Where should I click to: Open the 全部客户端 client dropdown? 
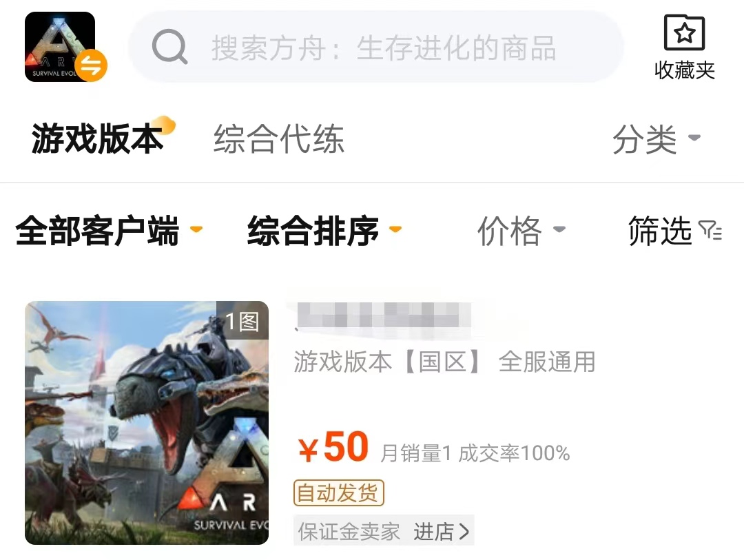coord(109,231)
